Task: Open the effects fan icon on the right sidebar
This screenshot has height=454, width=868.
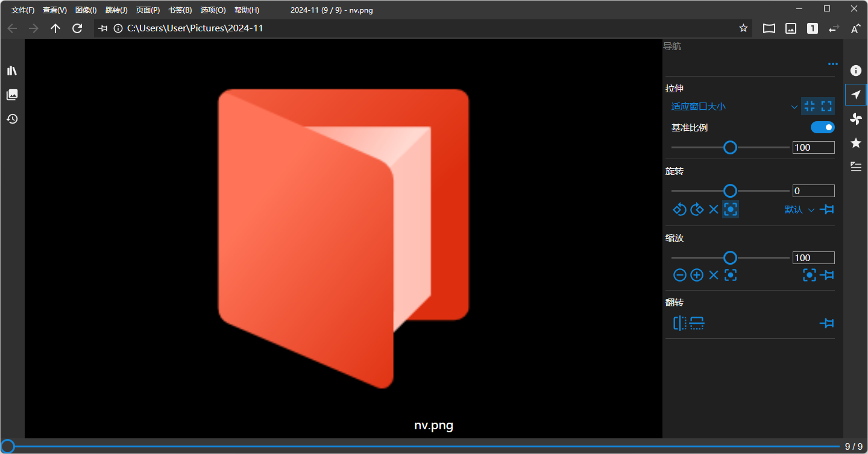Action: (x=856, y=119)
